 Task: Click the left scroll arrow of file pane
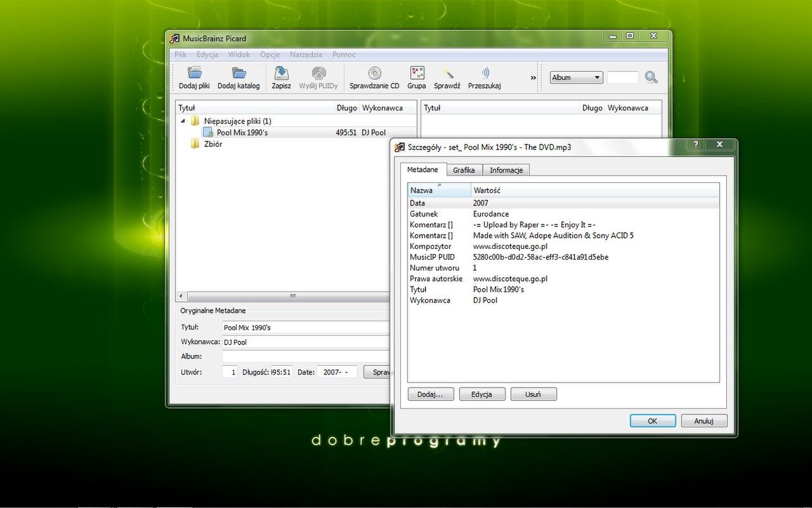pyautogui.click(x=181, y=297)
